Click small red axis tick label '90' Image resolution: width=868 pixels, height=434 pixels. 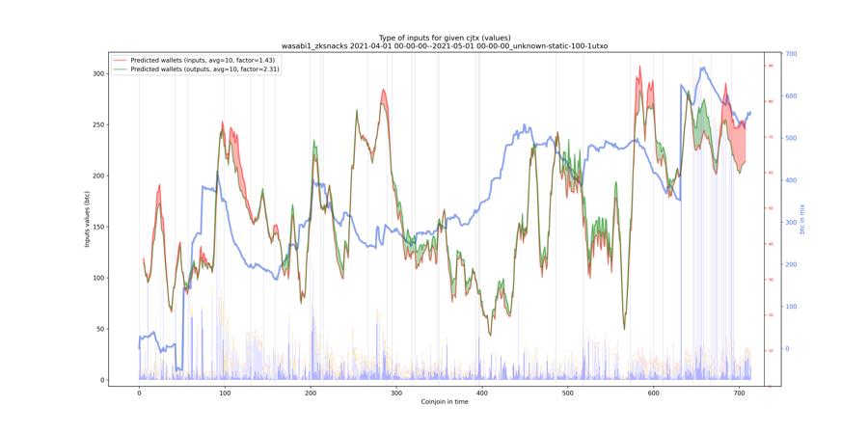pyautogui.click(x=770, y=66)
